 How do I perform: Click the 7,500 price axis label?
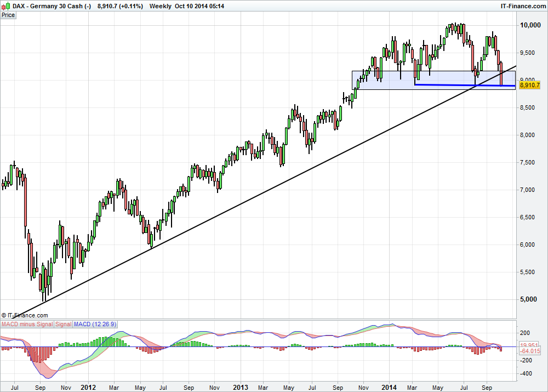pos(527,163)
